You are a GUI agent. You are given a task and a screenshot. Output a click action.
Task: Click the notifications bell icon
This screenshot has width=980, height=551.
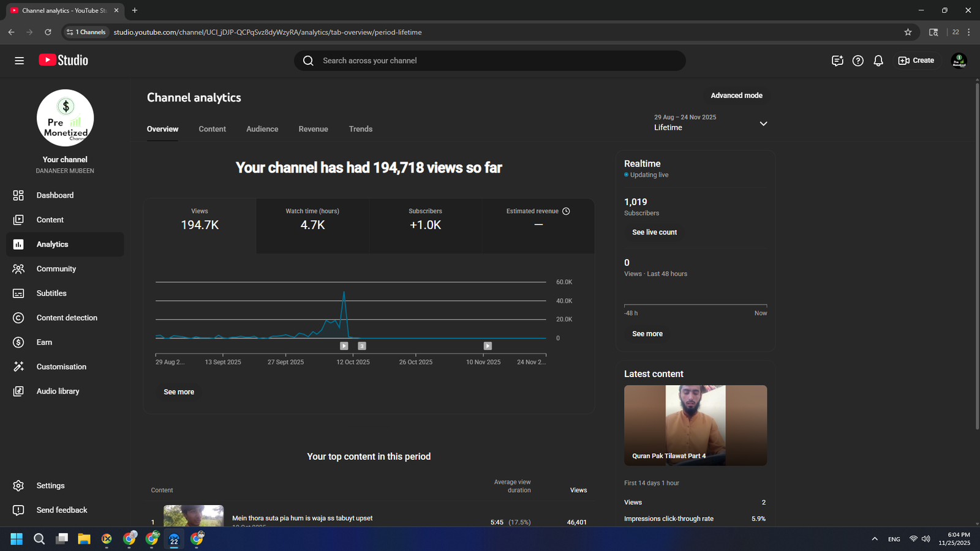coord(878,61)
